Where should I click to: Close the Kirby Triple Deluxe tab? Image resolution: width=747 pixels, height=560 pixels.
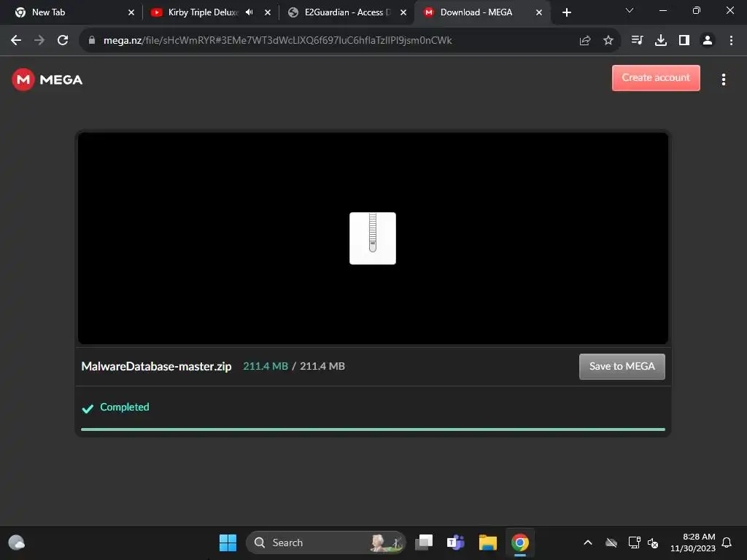(268, 12)
